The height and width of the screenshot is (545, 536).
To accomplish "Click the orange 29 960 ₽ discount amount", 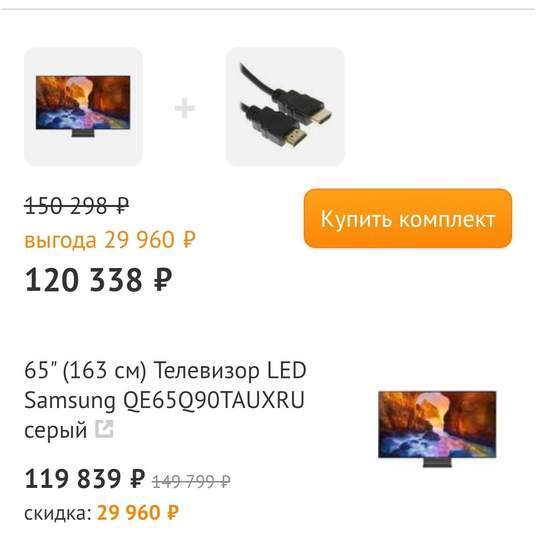I will pyautogui.click(x=138, y=512).
